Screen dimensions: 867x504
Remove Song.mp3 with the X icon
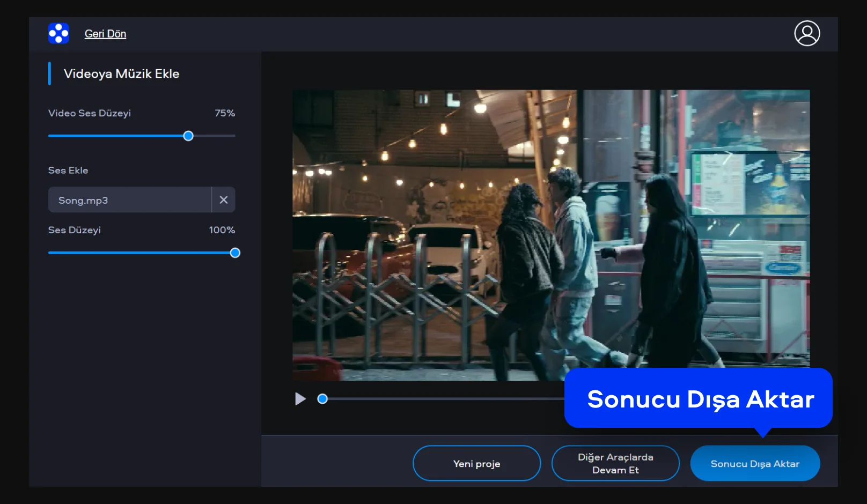[224, 200]
